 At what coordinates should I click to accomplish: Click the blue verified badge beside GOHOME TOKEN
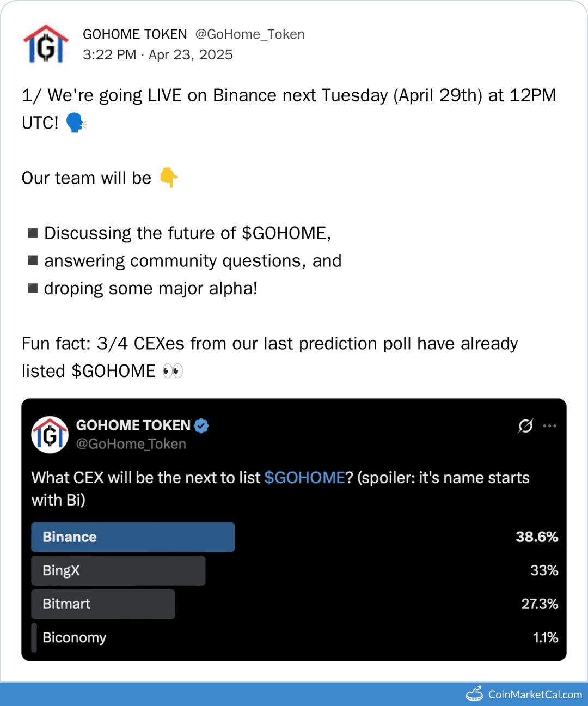[x=200, y=426]
